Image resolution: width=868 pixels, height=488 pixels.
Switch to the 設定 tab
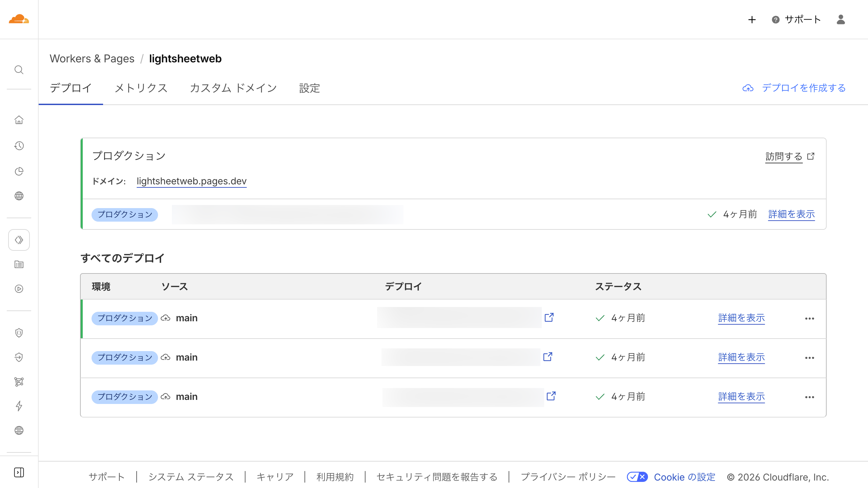pos(309,88)
